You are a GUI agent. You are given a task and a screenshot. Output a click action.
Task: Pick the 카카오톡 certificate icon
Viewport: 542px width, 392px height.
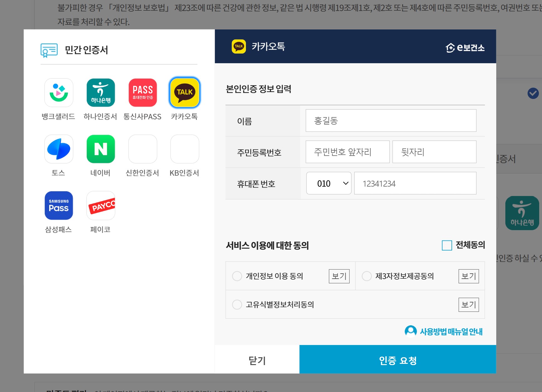[185, 93]
